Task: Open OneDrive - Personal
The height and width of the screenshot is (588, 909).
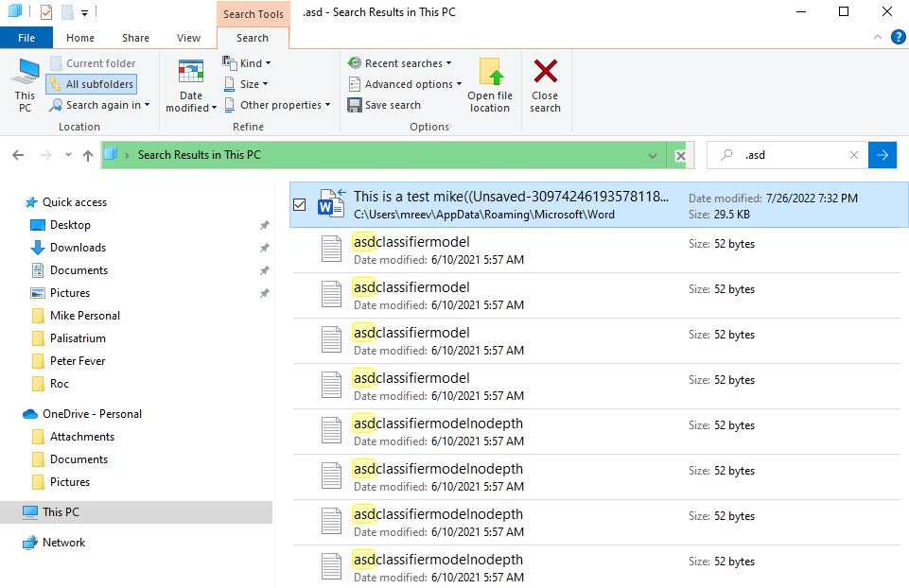Action: [x=81, y=414]
